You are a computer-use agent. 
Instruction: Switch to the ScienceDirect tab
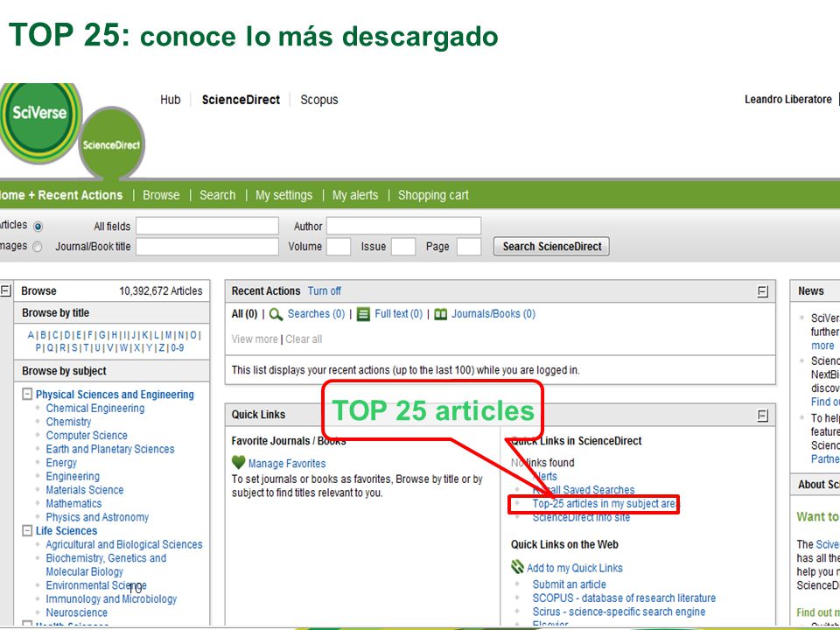point(241,100)
